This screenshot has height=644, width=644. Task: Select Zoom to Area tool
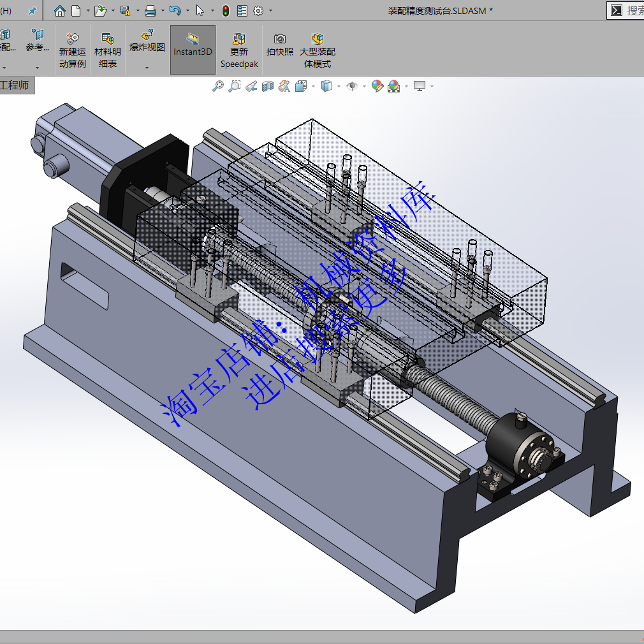[235, 86]
